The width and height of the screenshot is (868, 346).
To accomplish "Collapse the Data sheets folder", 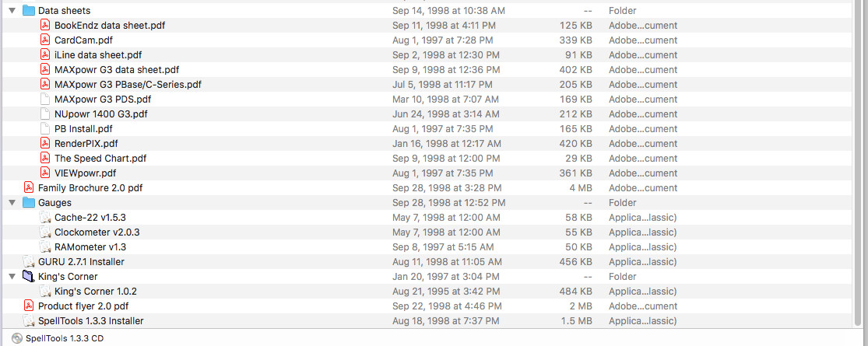I will click(12, 11).
